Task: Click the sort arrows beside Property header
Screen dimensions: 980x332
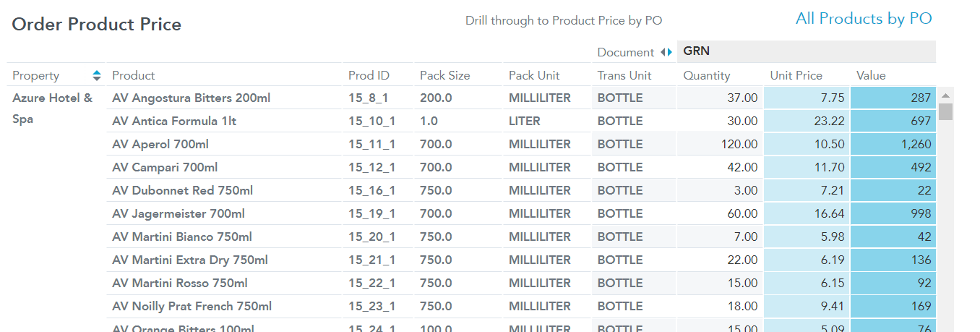Action: tap(97, 75)
